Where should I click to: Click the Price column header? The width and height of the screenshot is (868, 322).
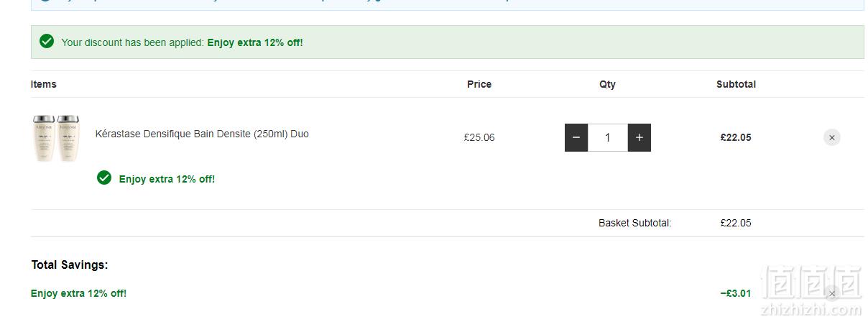pyautogui.click(x=479, y=84)
